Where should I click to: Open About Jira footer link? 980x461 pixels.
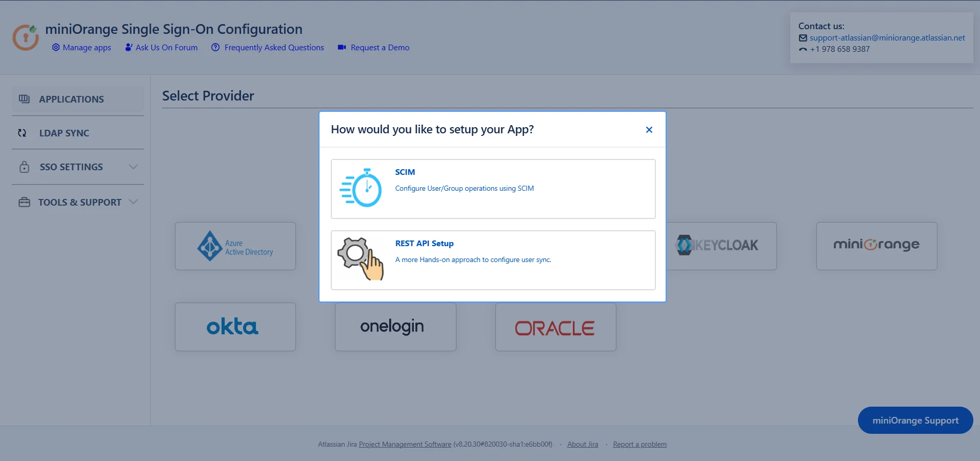click(583, 445)
